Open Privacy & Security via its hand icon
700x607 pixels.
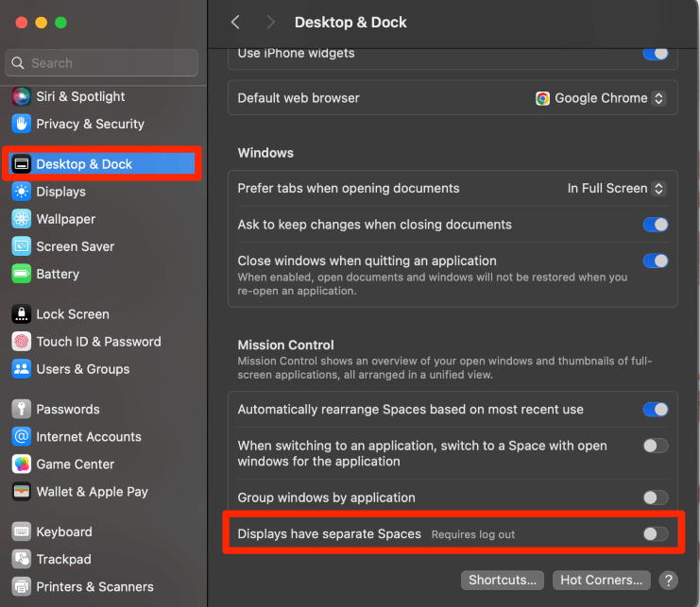[x=22, y=124]
